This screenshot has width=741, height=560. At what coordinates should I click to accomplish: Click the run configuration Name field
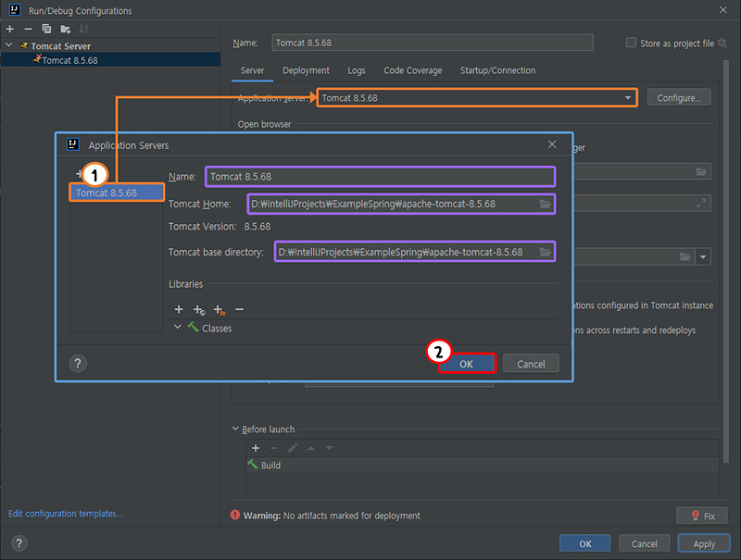(432, 43)
